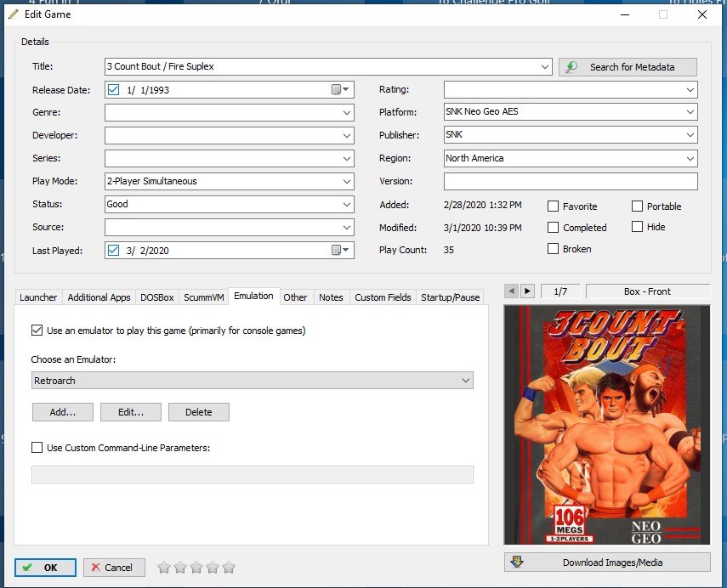Select the Emulation tab
Viewport: 727px width, 588px height.
click(253, 296)
